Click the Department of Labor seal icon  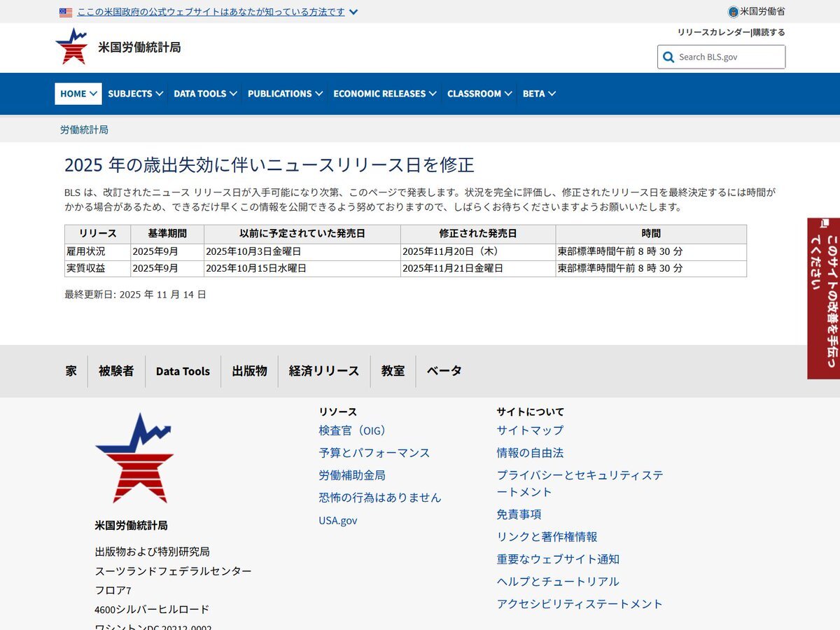tap(733, 12)
